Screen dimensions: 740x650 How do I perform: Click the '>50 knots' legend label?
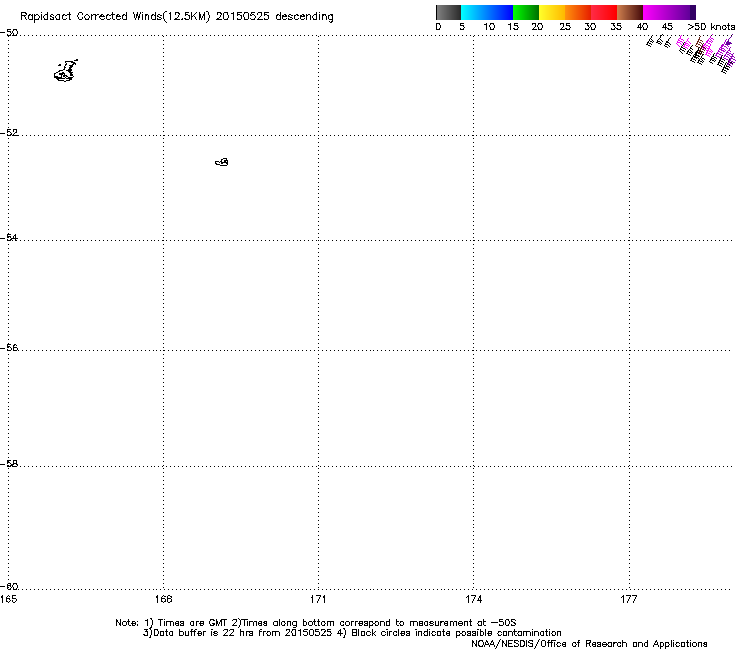click(711, 27)
